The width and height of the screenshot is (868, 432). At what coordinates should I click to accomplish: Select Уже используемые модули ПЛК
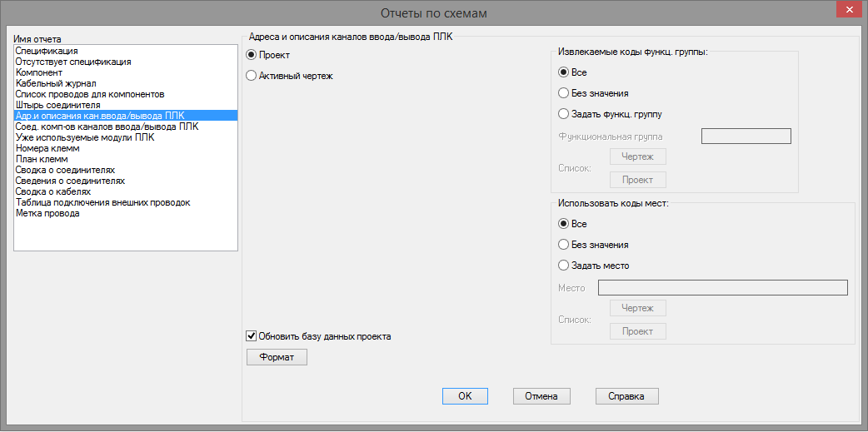pyautogui.click(x=126, y=137)
